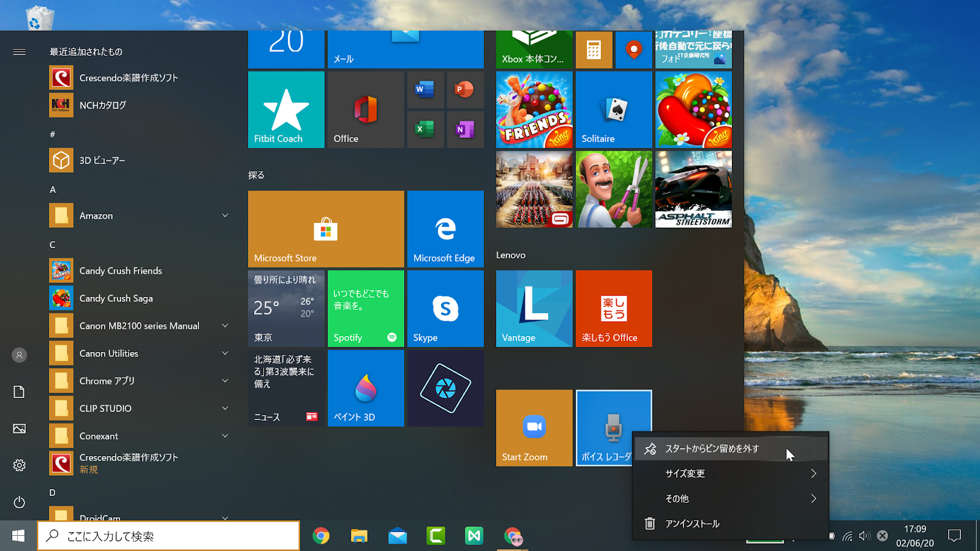Open the Calculator tile

pos(594,50)
